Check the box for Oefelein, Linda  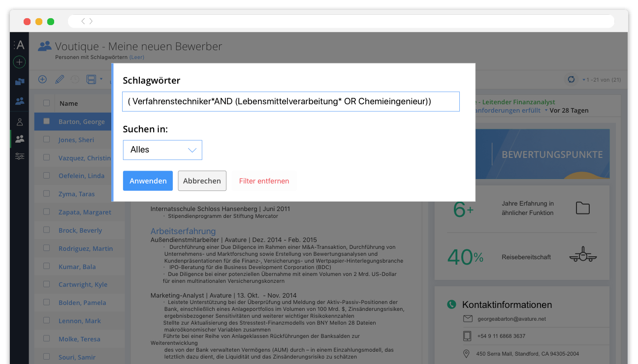46,176
